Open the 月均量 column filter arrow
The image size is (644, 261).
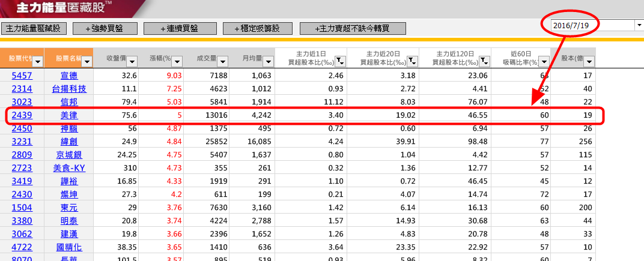click(x=267, y=61)
